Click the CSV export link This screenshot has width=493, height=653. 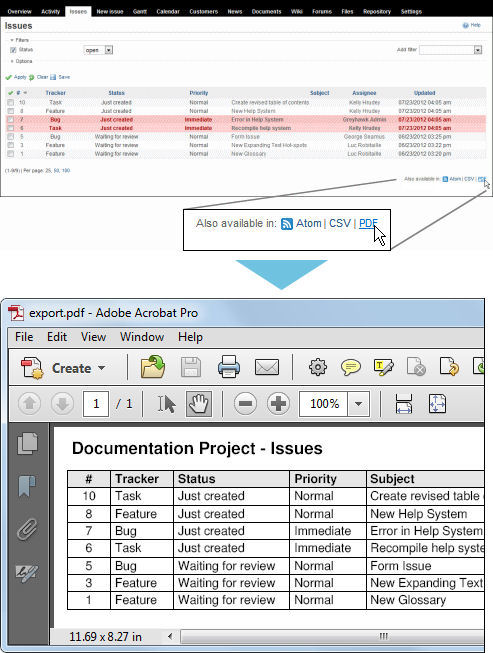[469, 179]
